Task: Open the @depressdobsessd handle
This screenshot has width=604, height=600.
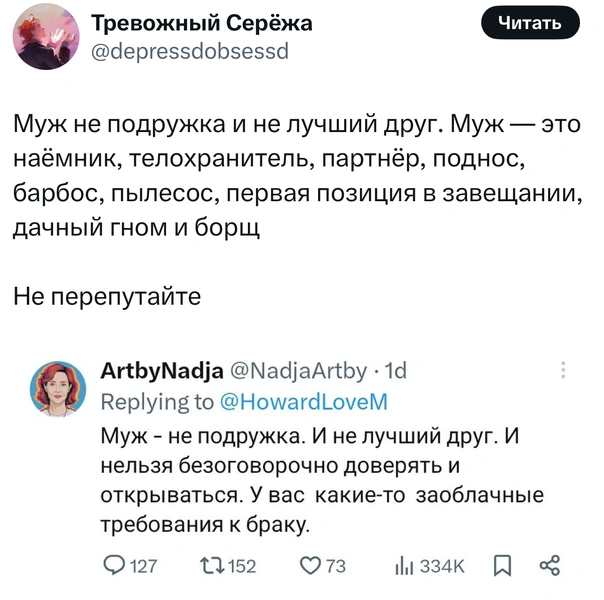Action: pos(189,50)
